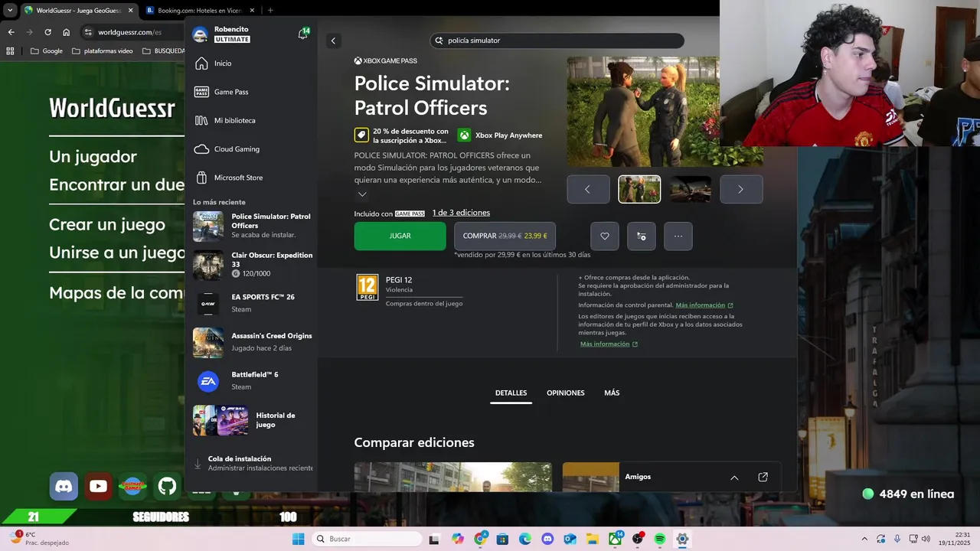Open more options ellipsis button
This screenshot has height=551, width=980.
pos(678,236)
